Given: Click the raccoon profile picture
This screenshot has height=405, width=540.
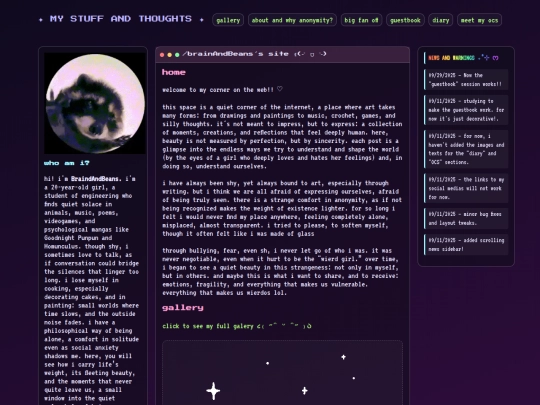Looking at the screenshot, I should [95, 103].
